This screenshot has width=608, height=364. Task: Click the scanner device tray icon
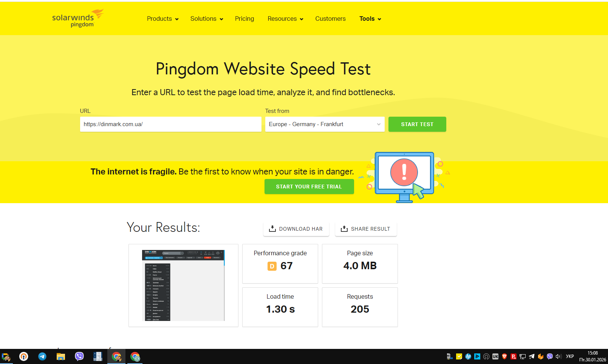450,356
